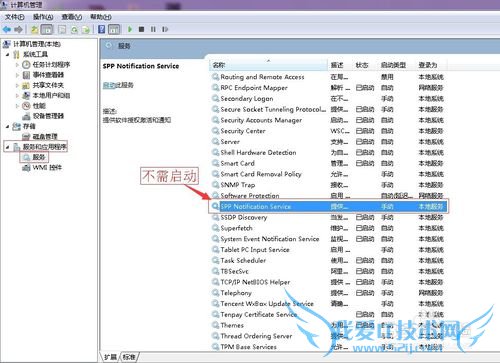Click the Export List toolbar icon
The height and width of the screenshot is (363, 500).
coord(86,30)
